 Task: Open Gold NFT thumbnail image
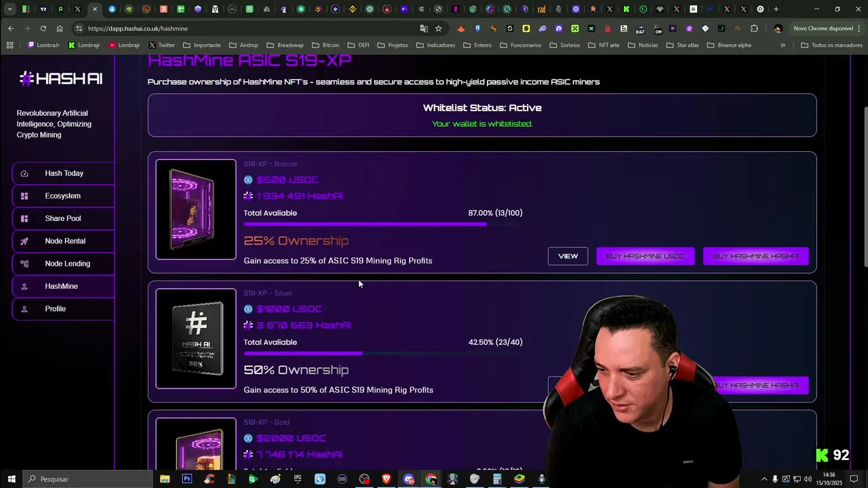click(196, 443)
